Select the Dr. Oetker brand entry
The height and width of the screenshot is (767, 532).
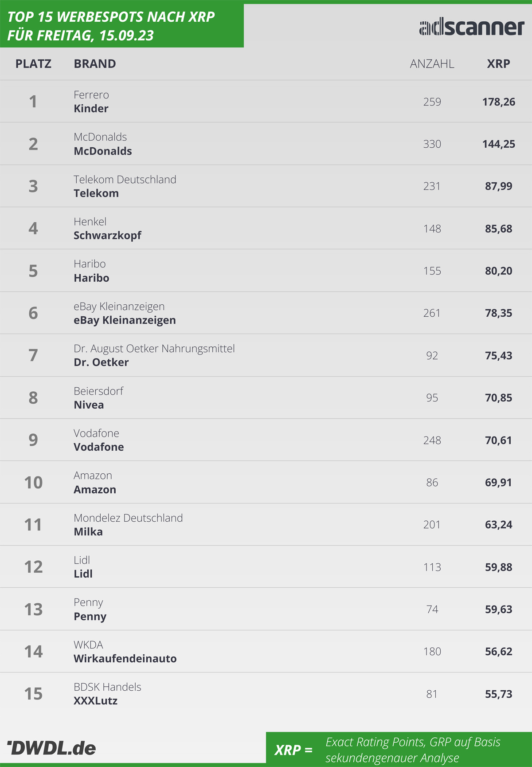click(101, 362)
